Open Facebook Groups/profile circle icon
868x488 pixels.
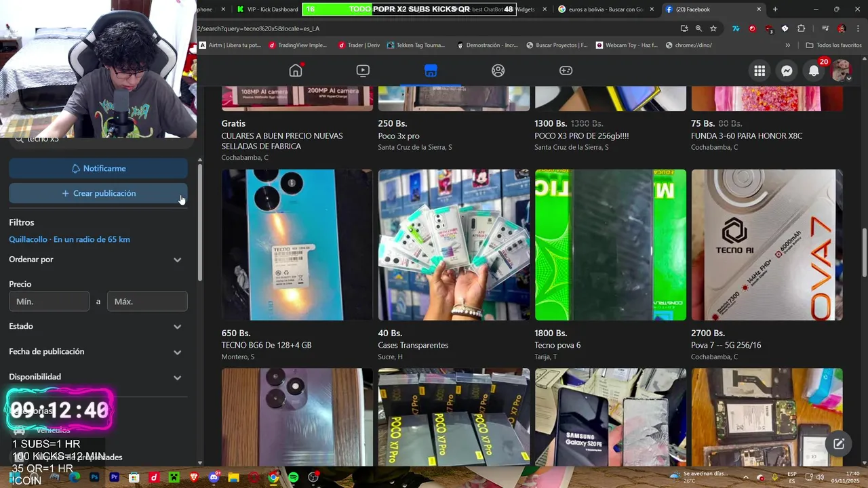click(x=498, y=70)
